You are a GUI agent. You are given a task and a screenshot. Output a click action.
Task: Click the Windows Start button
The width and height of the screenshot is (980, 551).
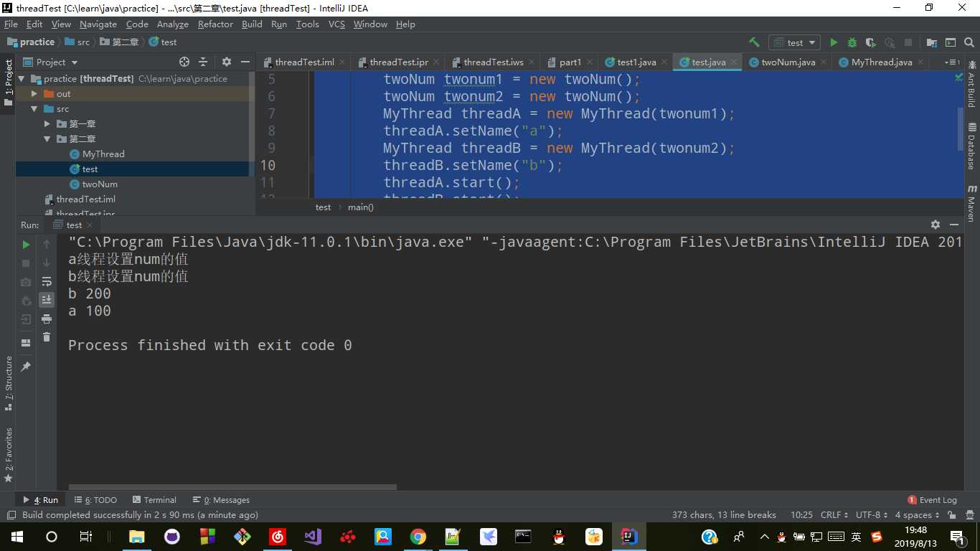[17, 536]
